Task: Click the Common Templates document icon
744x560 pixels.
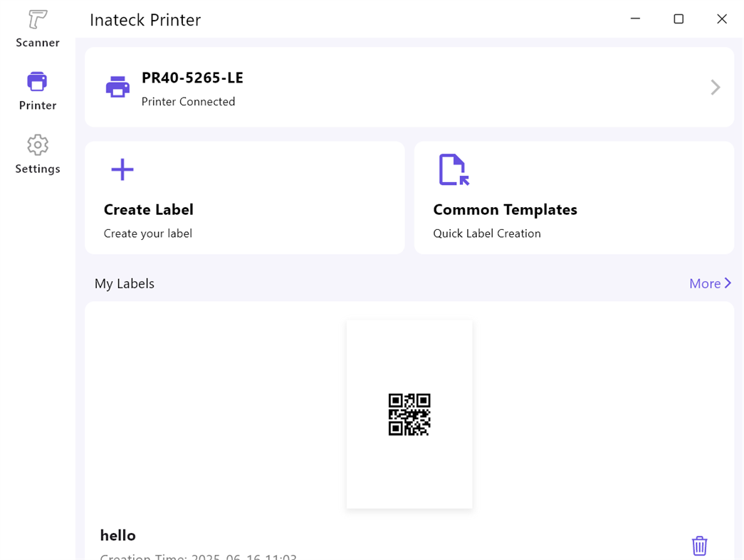Action: pyautogui.click(x=454, y=169)
